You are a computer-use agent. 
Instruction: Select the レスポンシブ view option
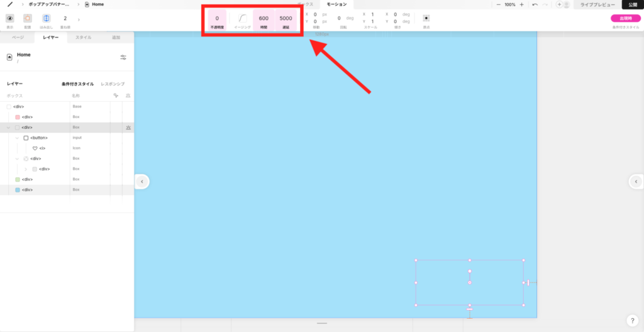(x=113, y=84)
